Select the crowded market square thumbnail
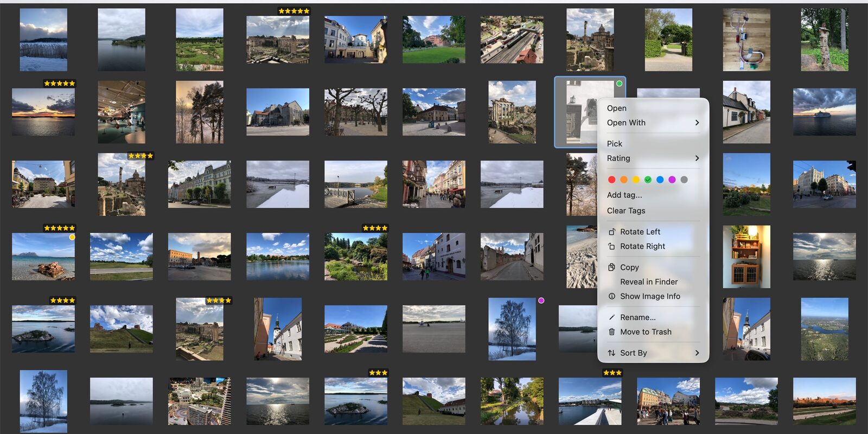Screen dimensions: 868x434 (668, 401)
